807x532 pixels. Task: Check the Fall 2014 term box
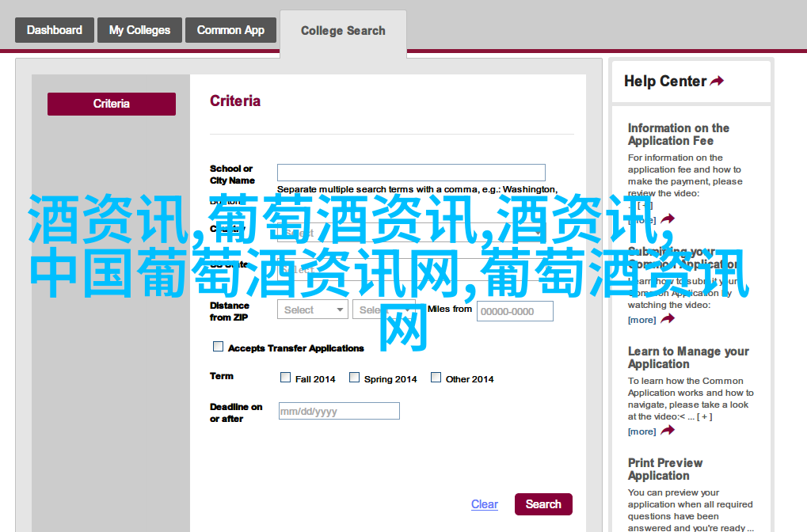tap(285, 378)
